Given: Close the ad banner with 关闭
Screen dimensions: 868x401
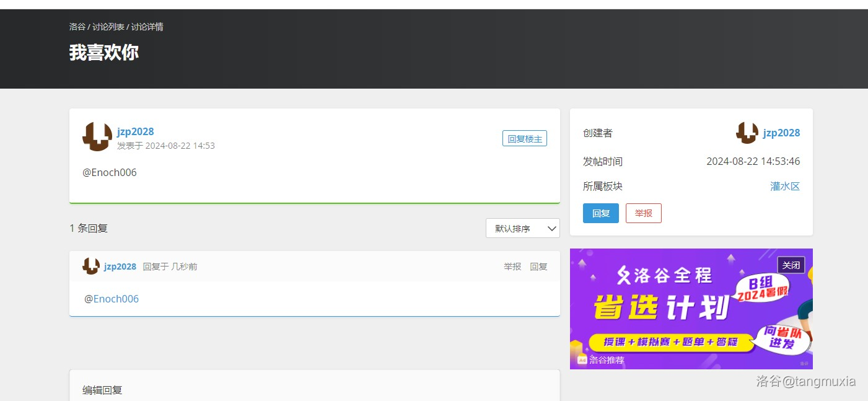Looking at the screenshot, I should point(791,265).
